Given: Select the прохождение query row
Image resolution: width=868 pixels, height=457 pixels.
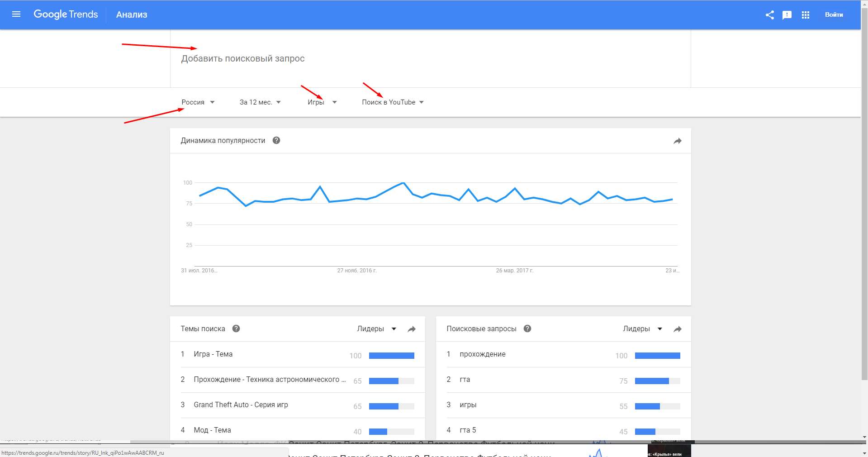Looking at the screenshot, I should 563,354.
